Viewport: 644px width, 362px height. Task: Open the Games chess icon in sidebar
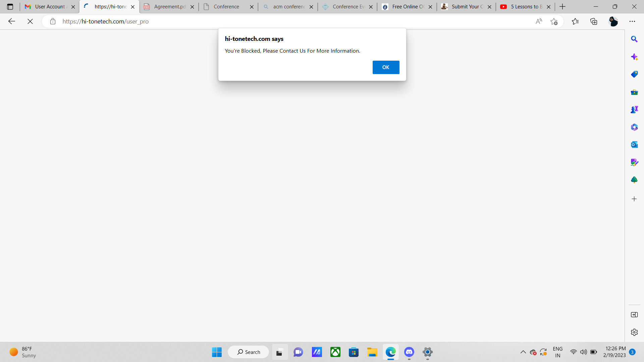(634, 110)
